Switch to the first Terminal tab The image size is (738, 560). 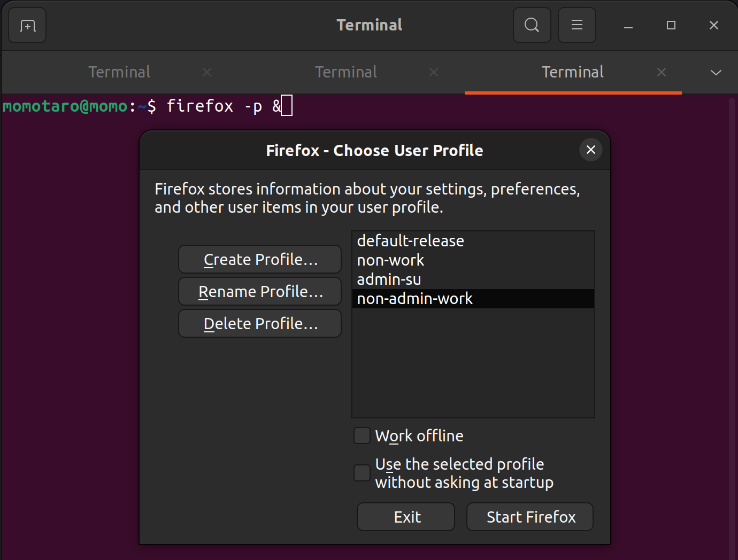point(119,72)
